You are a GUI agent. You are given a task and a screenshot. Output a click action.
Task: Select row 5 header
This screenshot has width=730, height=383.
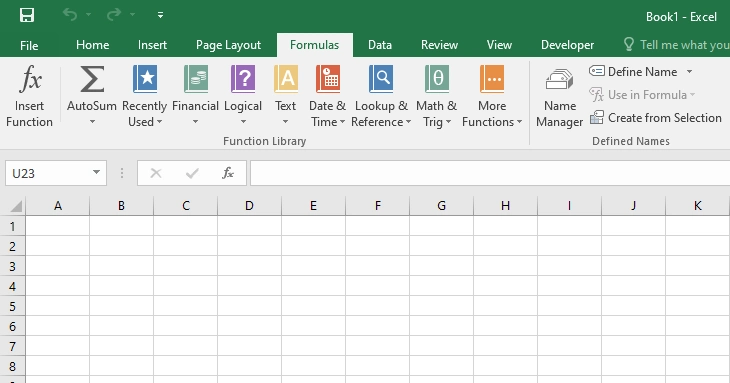(x=13, y=306)
